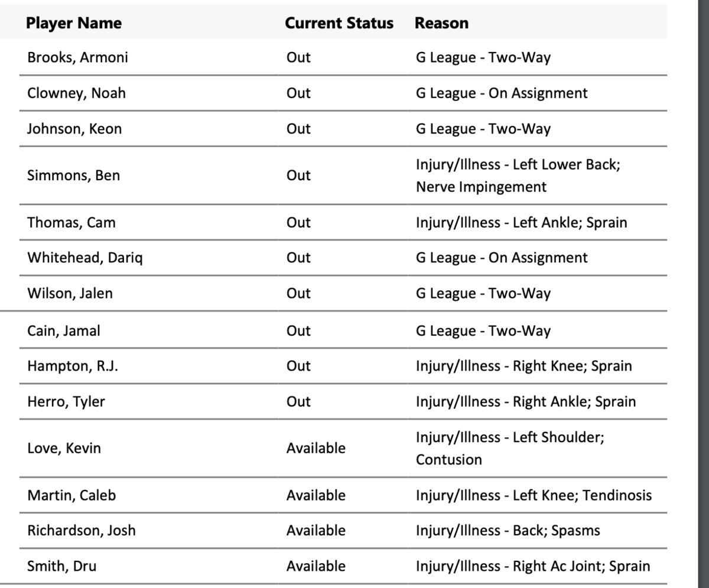The width and height of the screenshot is (709, 588).
Task: Click Left Shoulder Contusion reason text
Action: (x=509, y=448)
